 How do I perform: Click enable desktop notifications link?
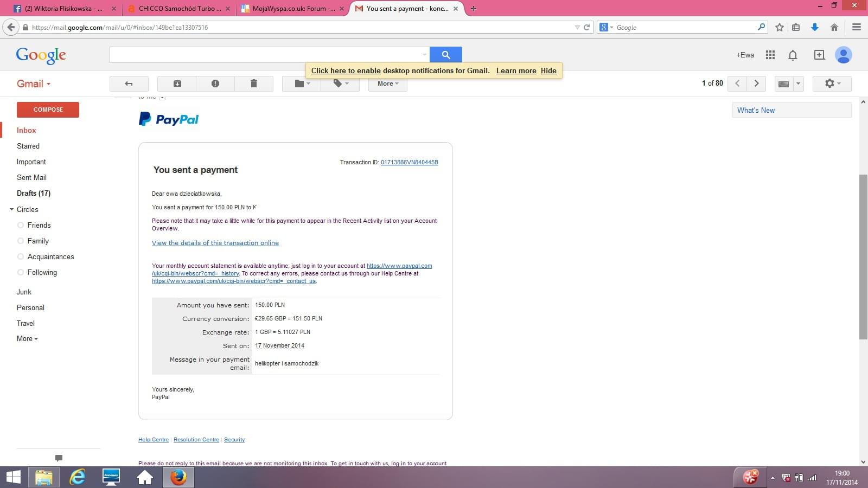(x=346, y=70)
